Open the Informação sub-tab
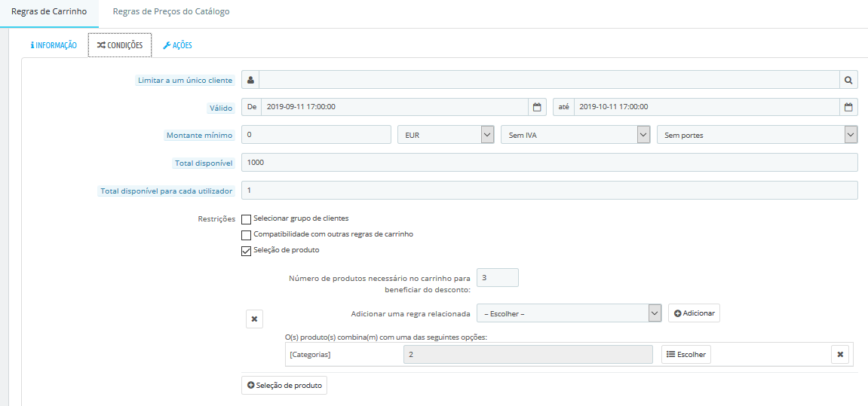This screenshot has height=406, width=868. 54,45
